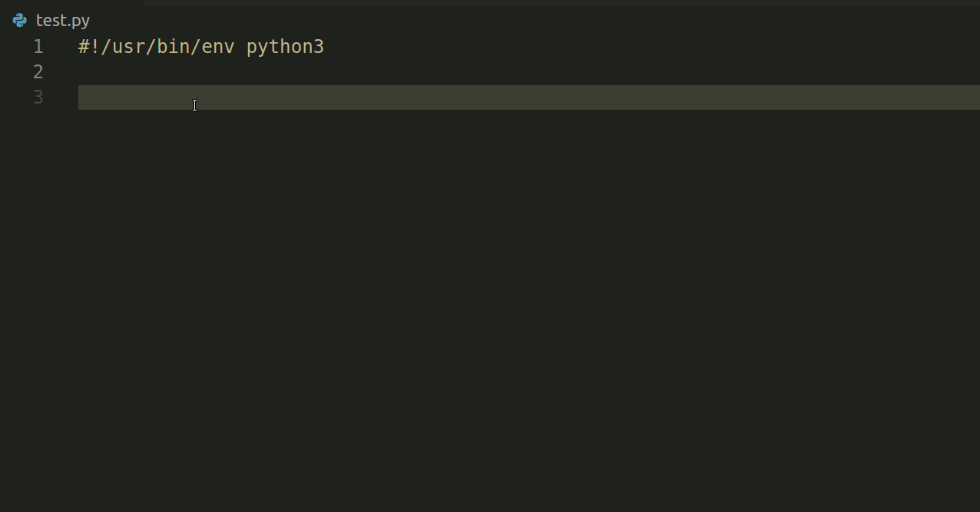Click the empty tab strip above the breadcrumb
980x512 pixels.
[x=561, y=2]
